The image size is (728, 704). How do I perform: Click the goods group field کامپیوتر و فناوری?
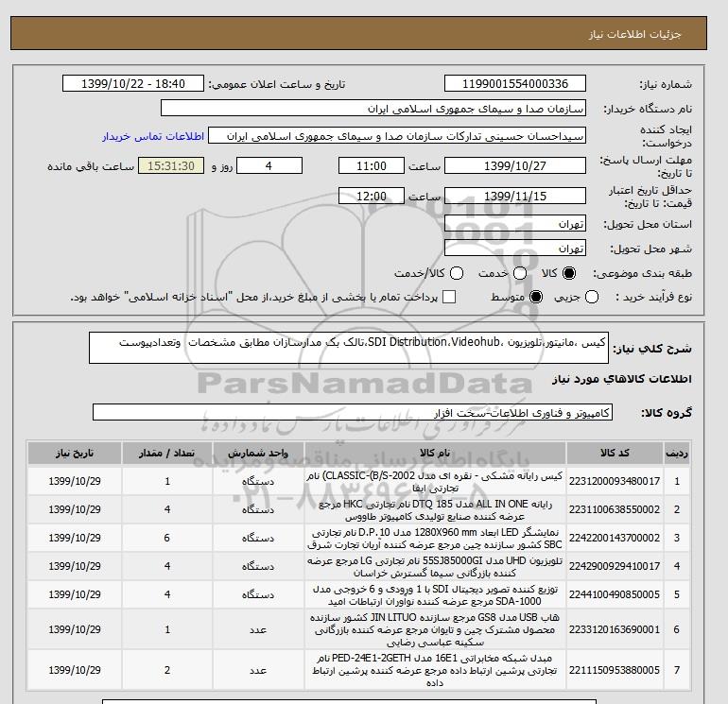353,412
